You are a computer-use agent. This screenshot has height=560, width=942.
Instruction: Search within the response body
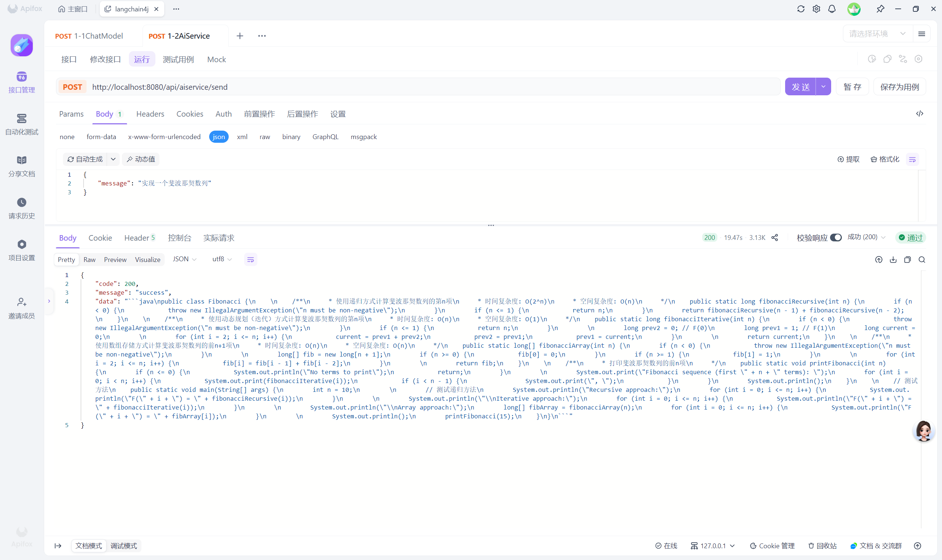(922, 260)
